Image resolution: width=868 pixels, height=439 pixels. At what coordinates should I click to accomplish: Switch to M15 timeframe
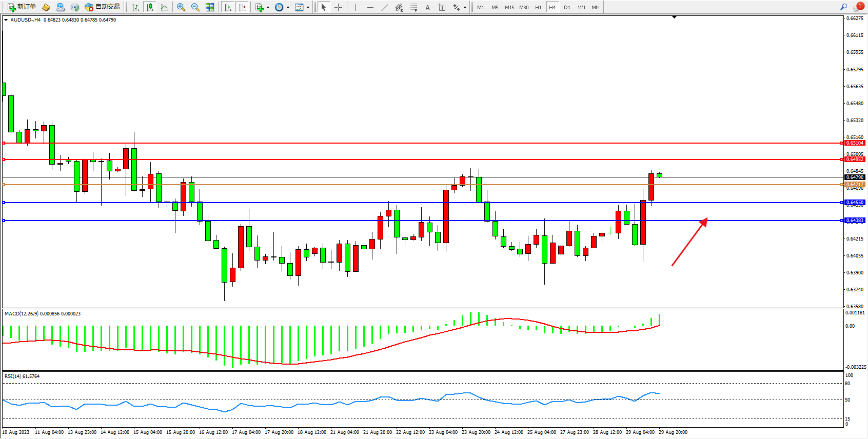[509, 7]
